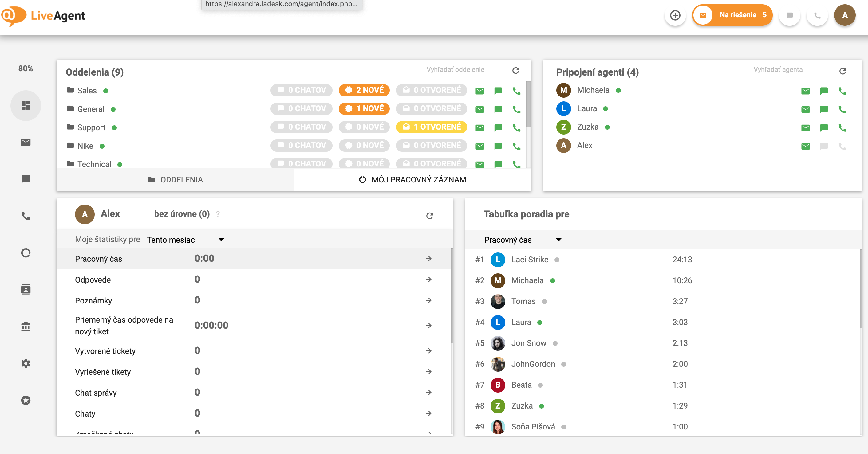
Task: Open the reports circle icon in the sidebar
Action: [26, 252]
